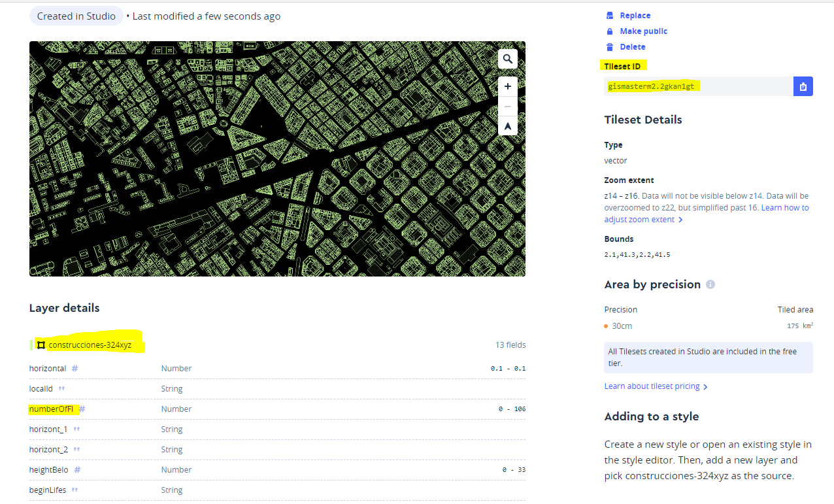The height and width of the screenshot is (504, 834).
Task: Click the 0.1 - 0.1 value range
Action: tap(508, 368)
